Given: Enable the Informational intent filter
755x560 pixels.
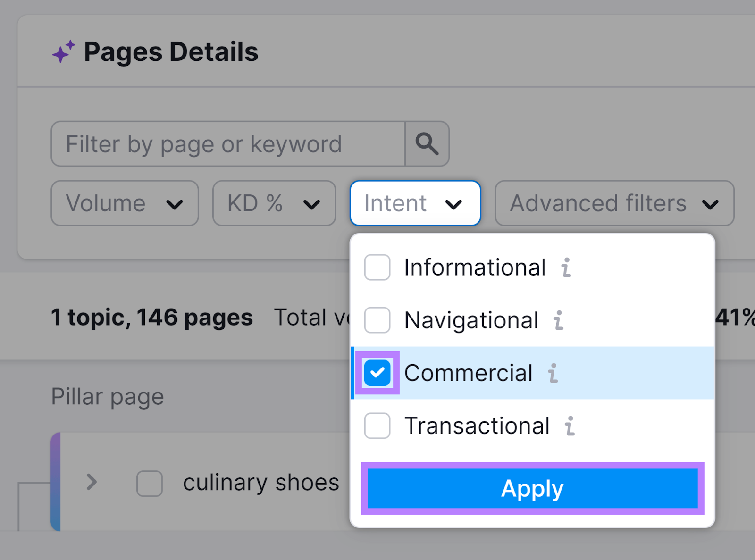Looking at the screenshot, I should click(x=376, y=267).
